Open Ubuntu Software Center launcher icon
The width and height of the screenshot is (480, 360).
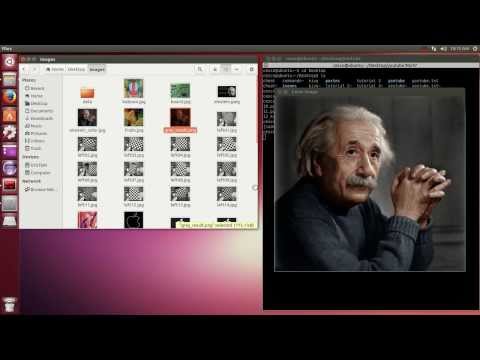point(9,115)
